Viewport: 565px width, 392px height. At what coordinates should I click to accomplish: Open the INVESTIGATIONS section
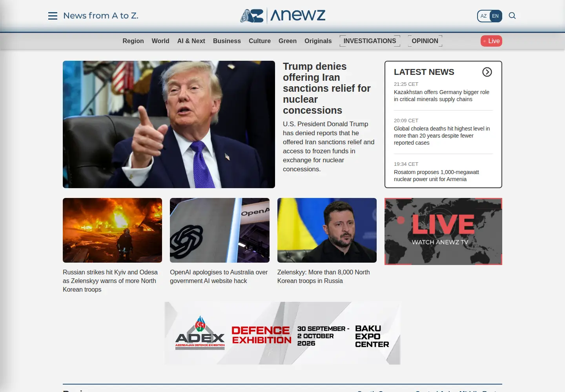tap(370, 41)
